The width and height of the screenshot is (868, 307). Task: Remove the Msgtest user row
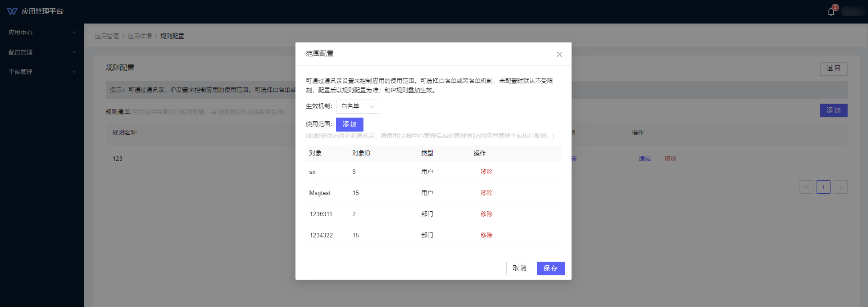click(486, 193)
